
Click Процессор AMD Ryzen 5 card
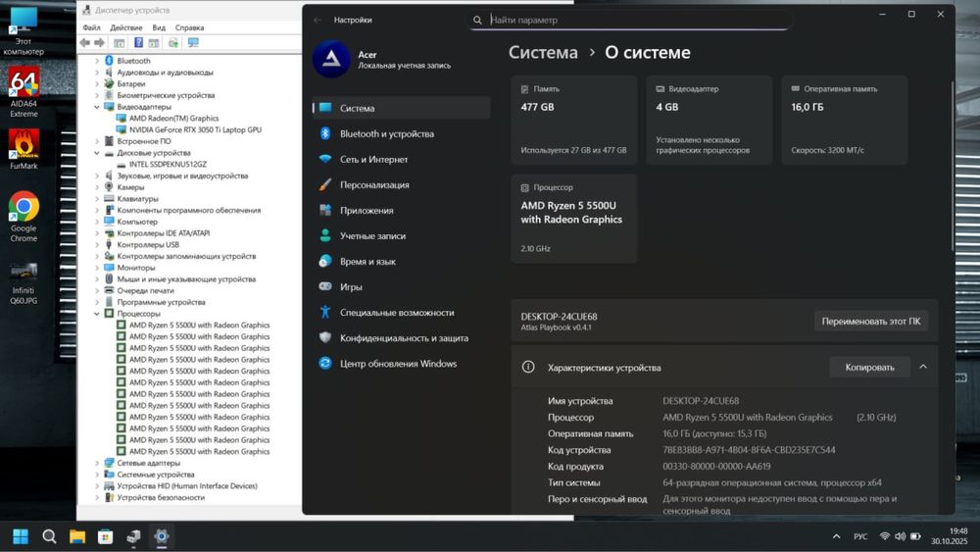tap(573, 219)
